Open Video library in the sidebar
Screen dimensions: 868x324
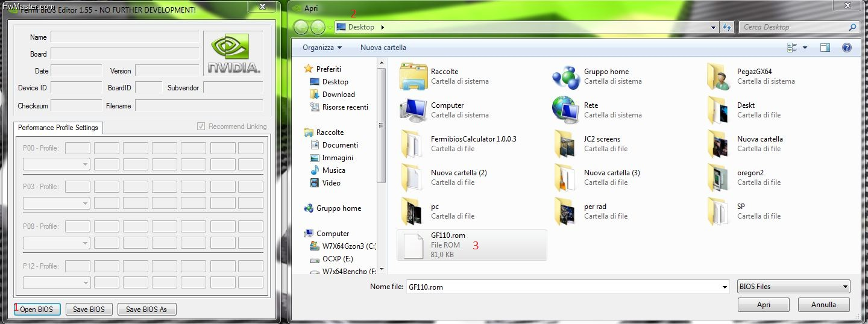331,183
